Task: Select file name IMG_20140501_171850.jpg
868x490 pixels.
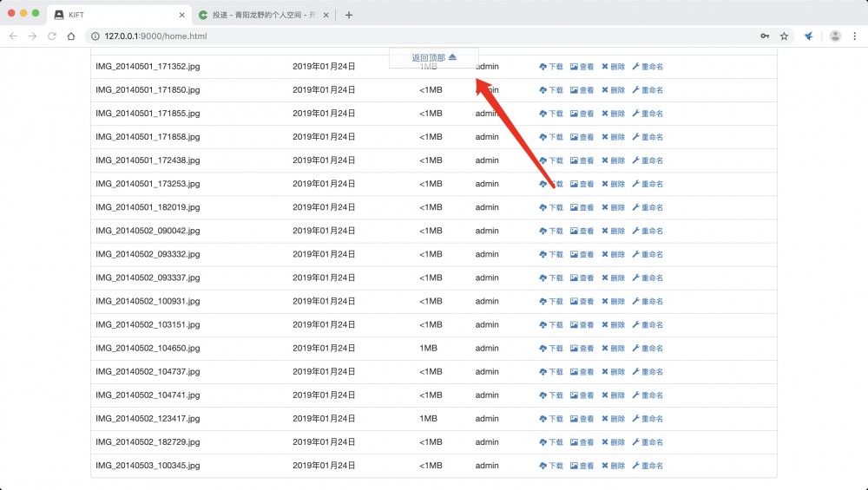Action: [148, 89]
